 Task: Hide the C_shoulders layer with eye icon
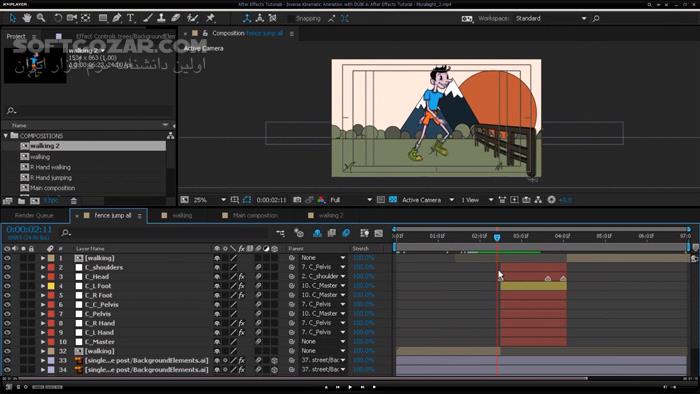click(x=7, y=267)
